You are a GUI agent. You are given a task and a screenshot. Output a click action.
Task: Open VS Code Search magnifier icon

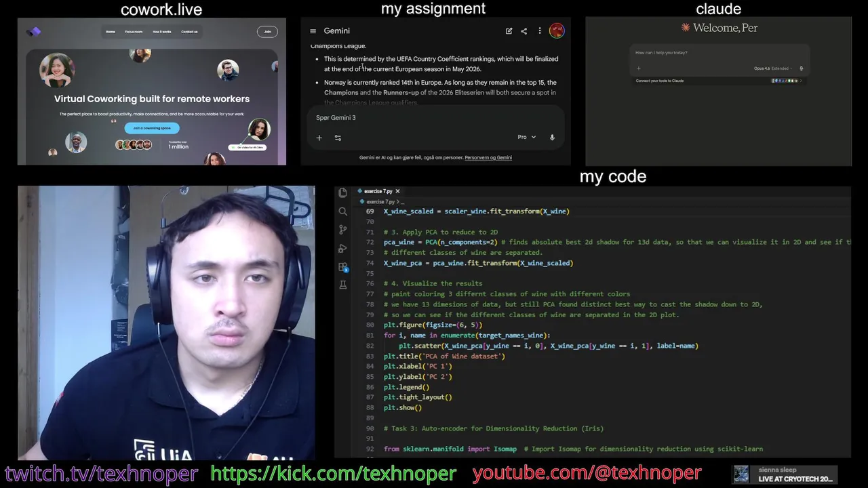pyautogui.click(x=343, y=211)
